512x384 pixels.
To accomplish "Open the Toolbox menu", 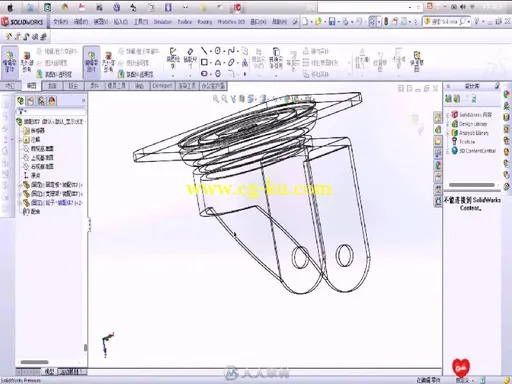I will 185,22.
